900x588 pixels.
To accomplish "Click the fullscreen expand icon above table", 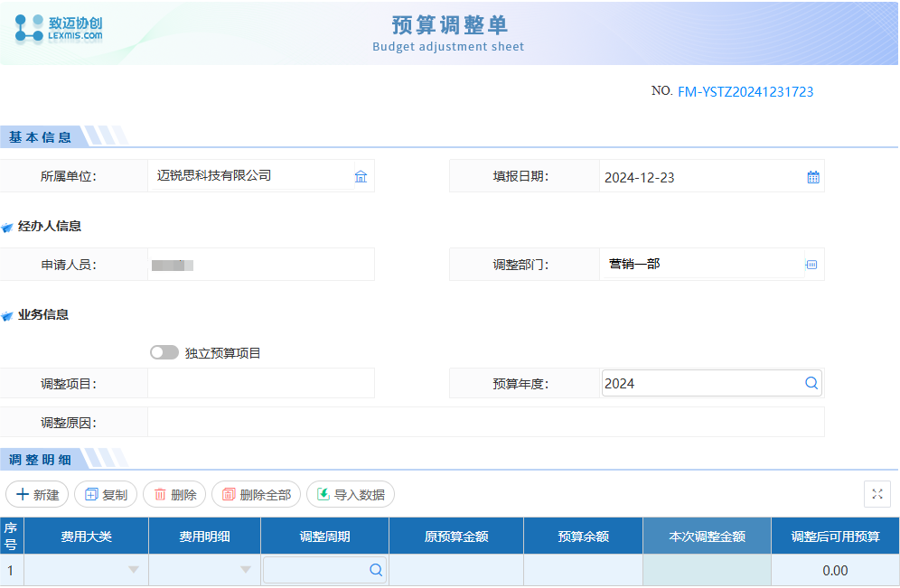I will pyautogui.click(x=877, y=494).
